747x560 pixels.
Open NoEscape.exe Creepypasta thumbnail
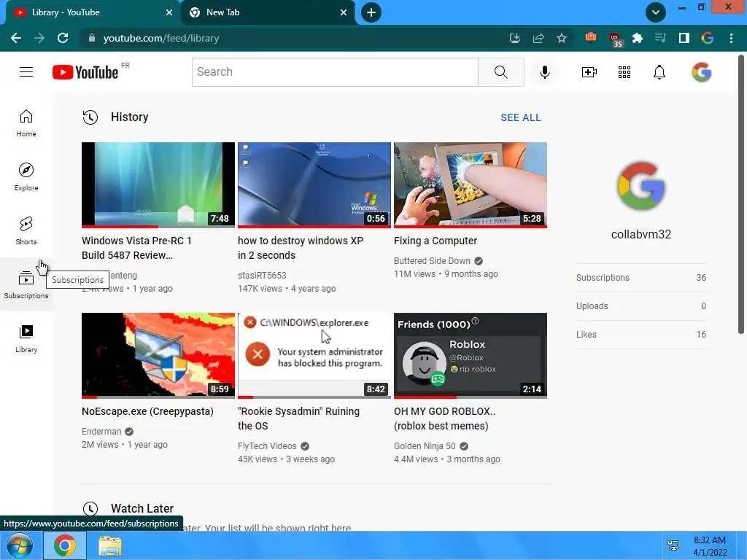point(158,355)
